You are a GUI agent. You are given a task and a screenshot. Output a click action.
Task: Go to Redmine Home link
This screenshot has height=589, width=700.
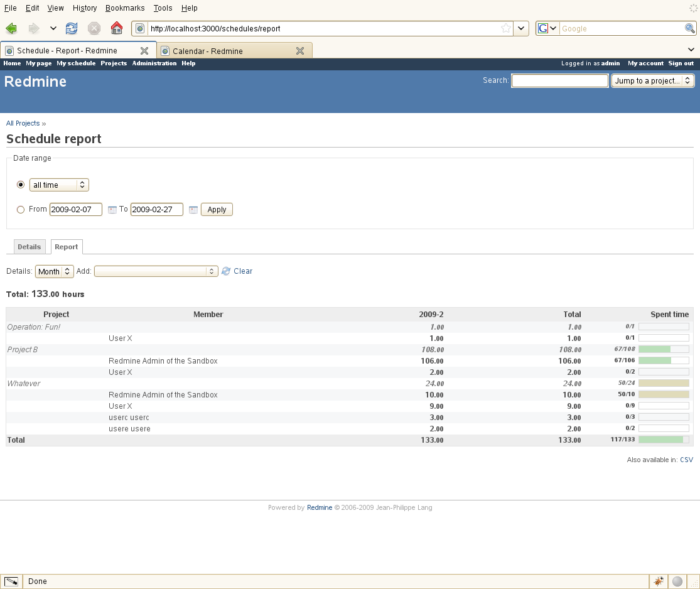tap(12, 63)
